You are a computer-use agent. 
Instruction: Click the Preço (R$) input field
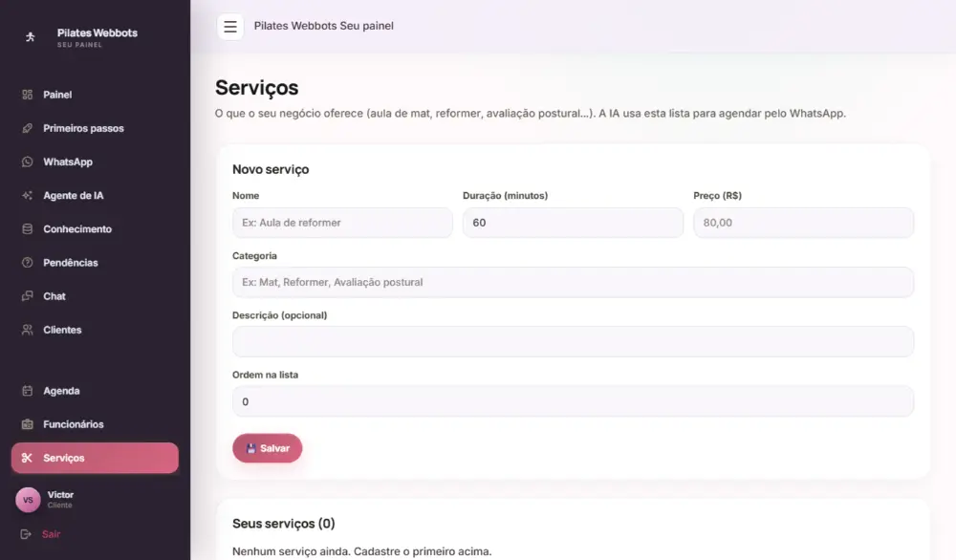(804, 223)
